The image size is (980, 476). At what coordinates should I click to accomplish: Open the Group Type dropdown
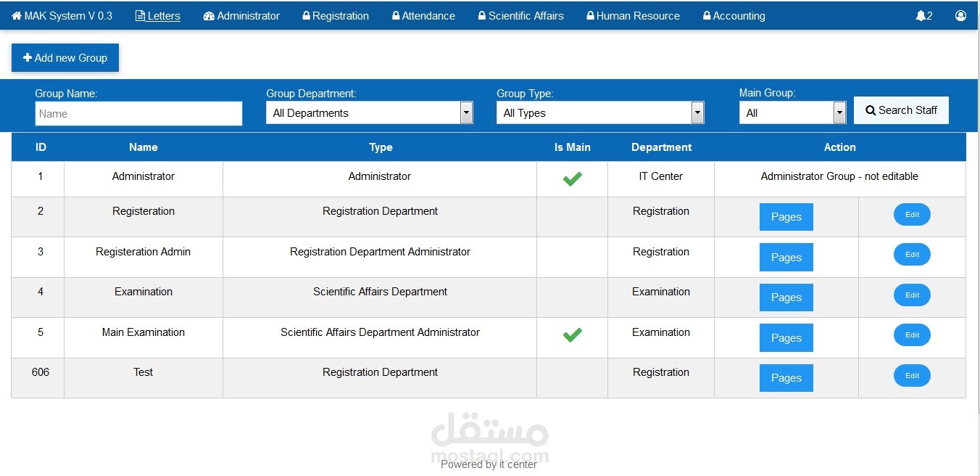click(x=697, y=113)
